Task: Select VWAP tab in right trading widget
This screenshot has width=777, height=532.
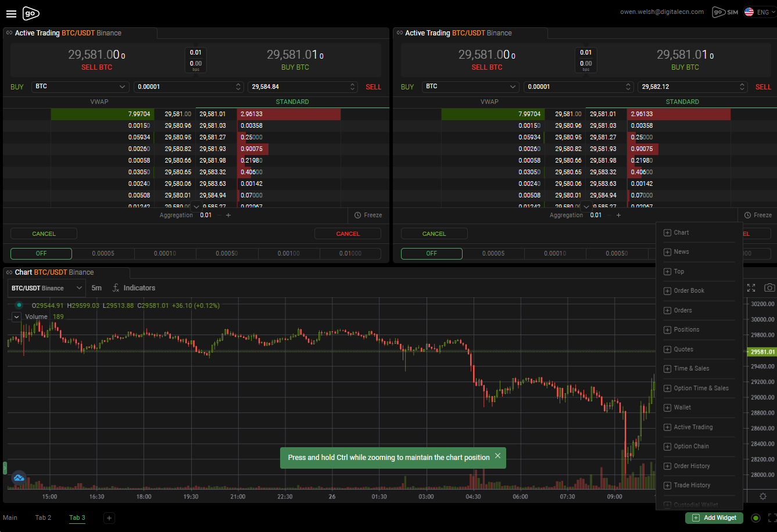Action: [x=489, y=102]
